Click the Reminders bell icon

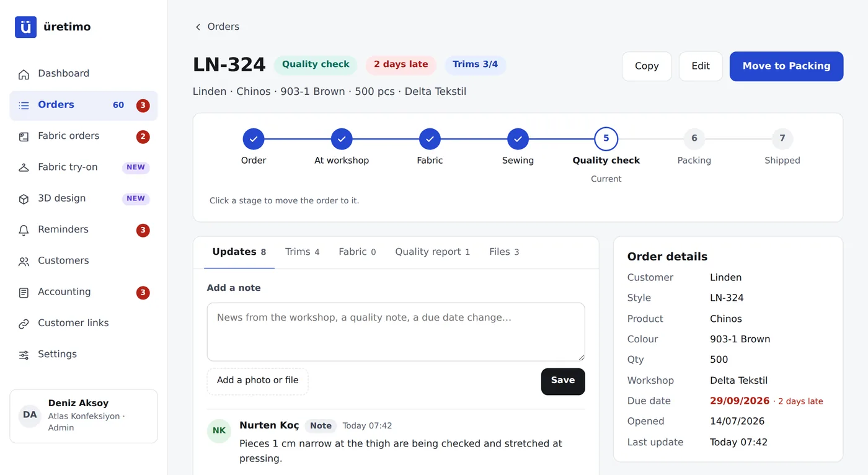[x=24, y=230]
